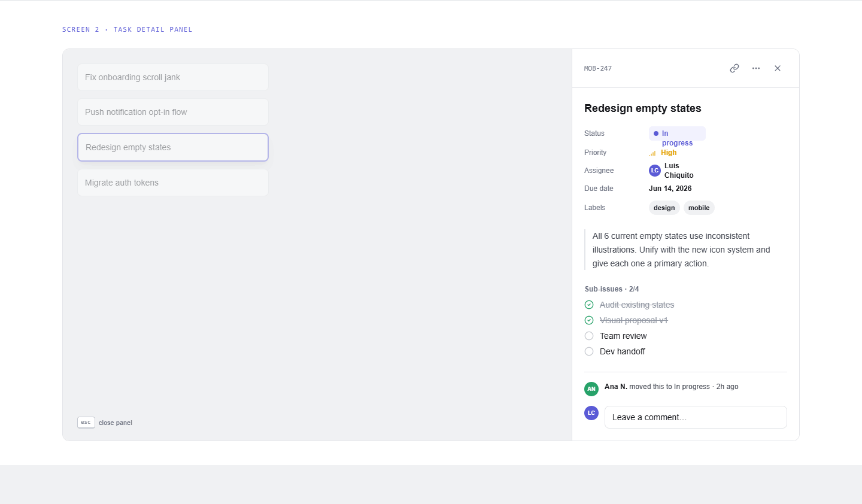Uncheck Audit existing states sub-issue

[589, 305]
